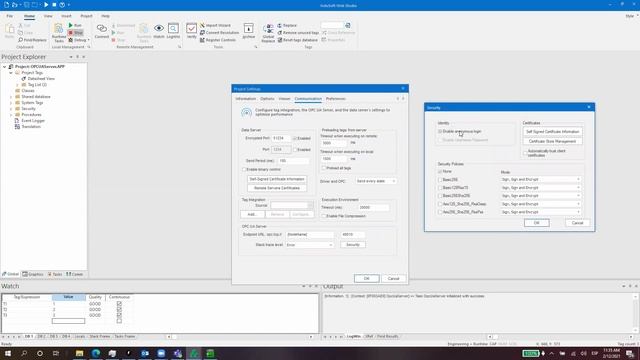Open Microsoft Teams from taskbar
The image size is (640, 360).
tap(178, 353)
